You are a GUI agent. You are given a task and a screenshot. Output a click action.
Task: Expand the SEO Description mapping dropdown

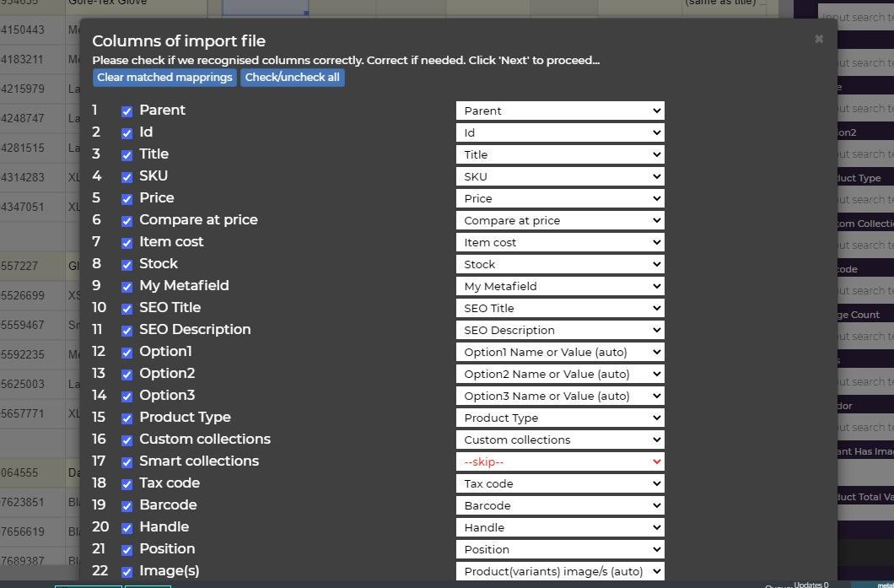coord(560,331)
